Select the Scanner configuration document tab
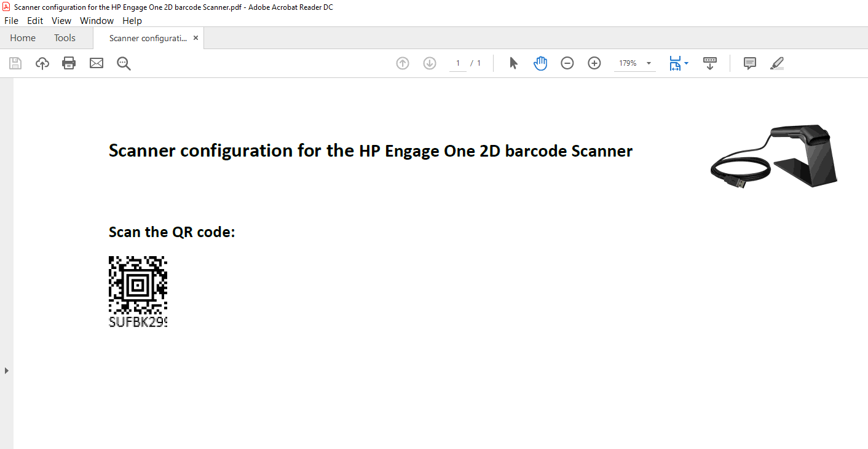Image resolution: width=868 pixels, height=449 pixels. pos(148,38)
